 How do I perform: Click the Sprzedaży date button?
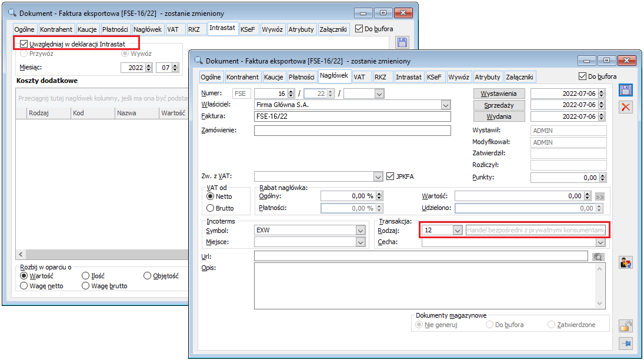(x=499, y=105)
